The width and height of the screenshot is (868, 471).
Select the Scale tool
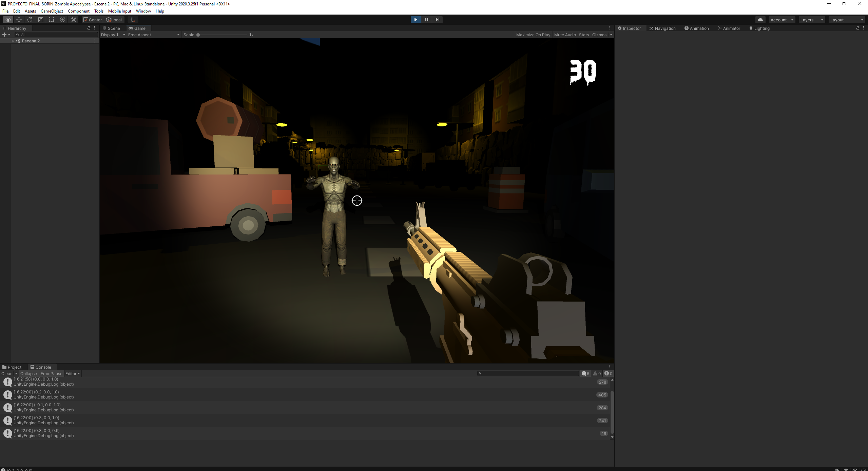coord(40,20)
